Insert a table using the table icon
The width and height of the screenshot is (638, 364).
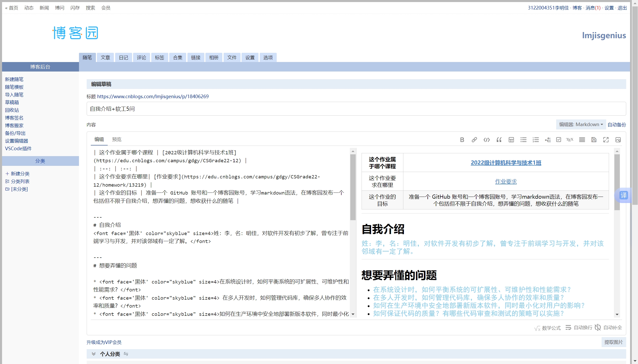(511, 140)
